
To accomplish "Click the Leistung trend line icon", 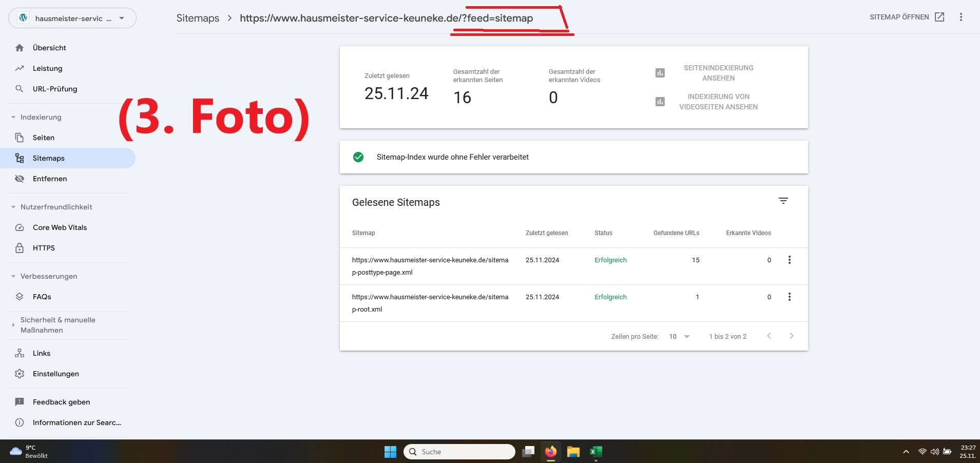I will tap(20, 68).
